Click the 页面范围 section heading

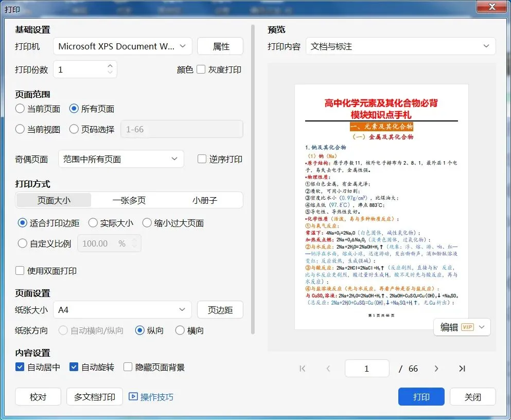click(x=32, y=95)
